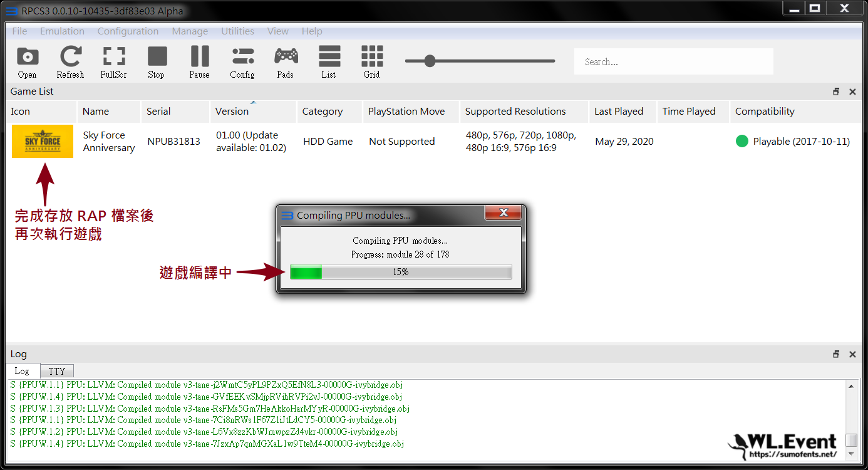
Task: Close the Compiling PPU modules dialog
Action: pyautogui.click(x=504, y=213)
